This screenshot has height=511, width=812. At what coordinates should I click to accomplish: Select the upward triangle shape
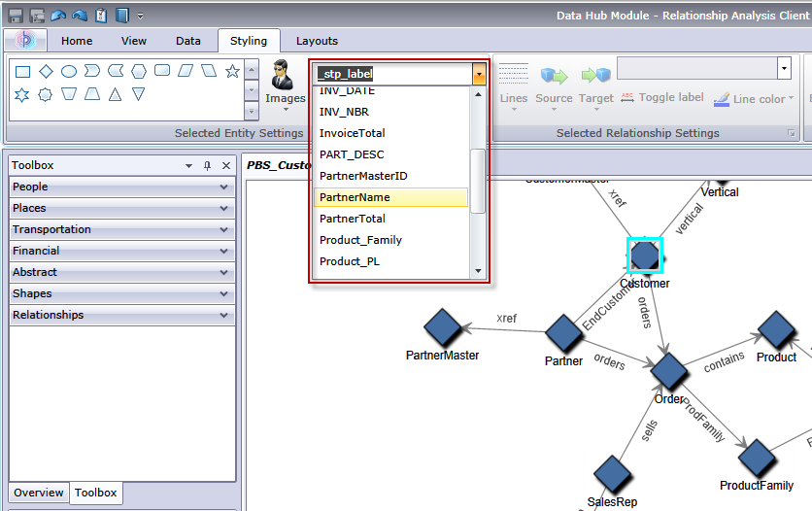point(115,94)
